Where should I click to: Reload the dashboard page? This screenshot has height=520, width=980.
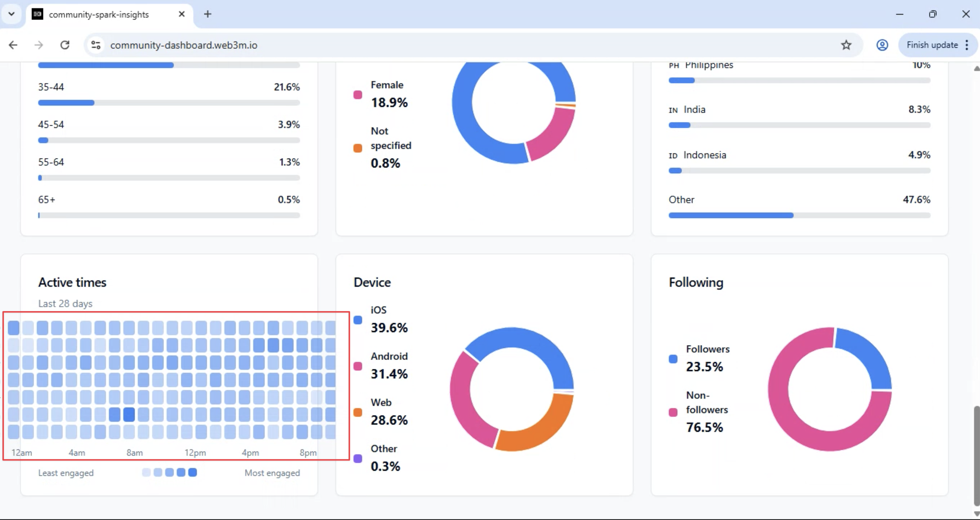point(65,45)
